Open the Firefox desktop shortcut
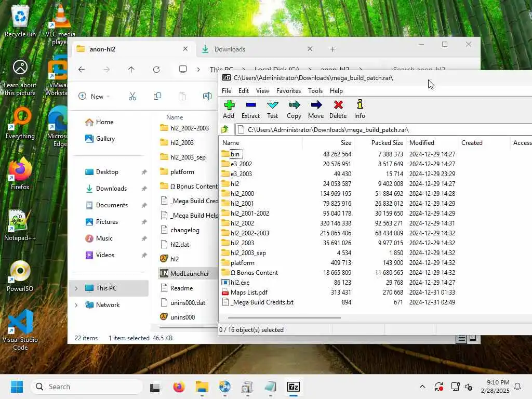Screen dimensions: 532x399 tap(20, 174)
